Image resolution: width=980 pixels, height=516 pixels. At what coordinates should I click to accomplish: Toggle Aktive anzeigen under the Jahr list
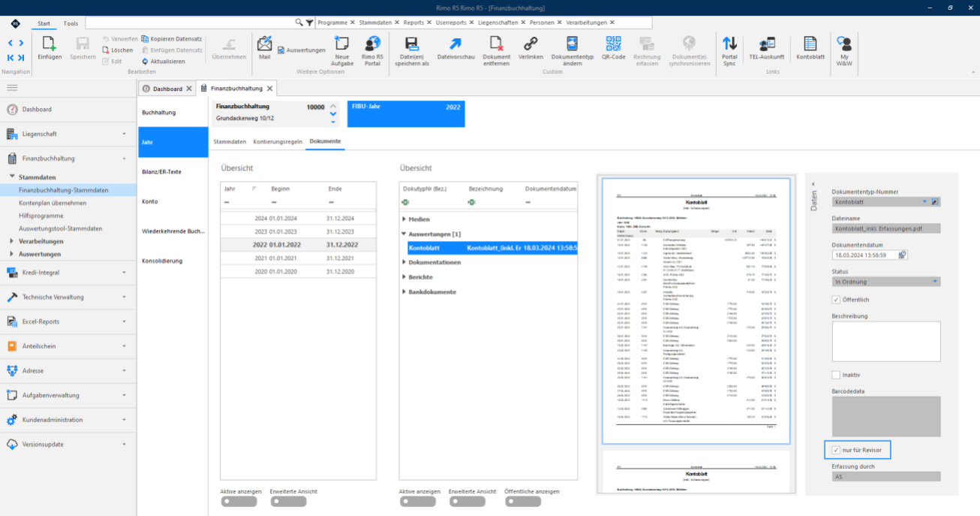238,502
